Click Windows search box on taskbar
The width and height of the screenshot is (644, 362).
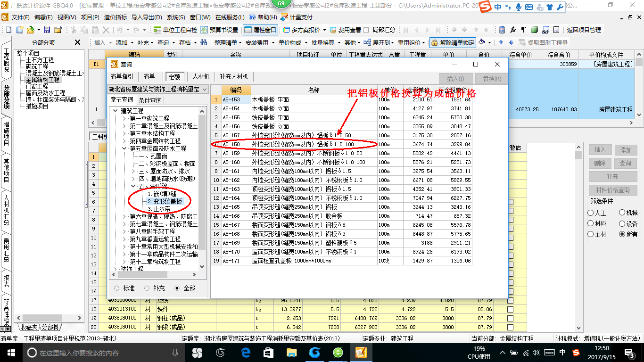[103, 353]
